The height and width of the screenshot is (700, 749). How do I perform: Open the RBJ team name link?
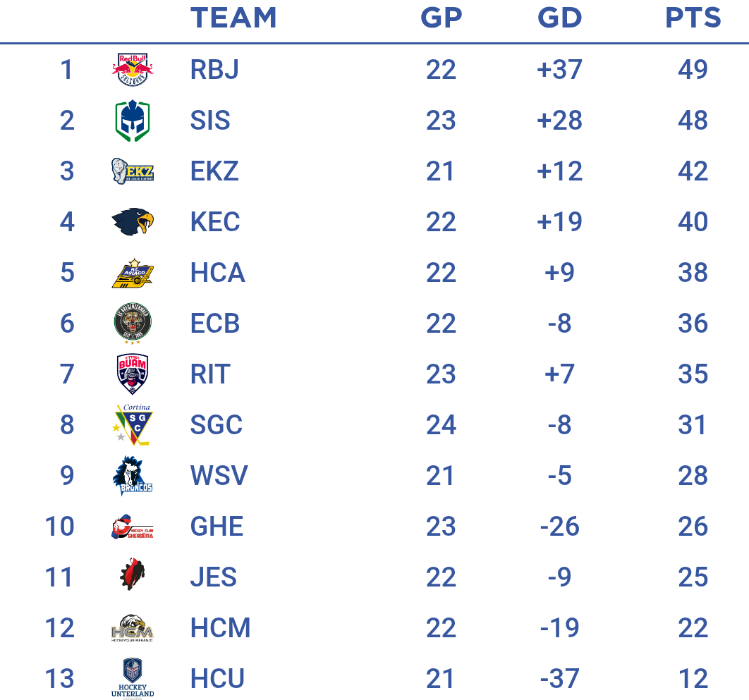[x=214, y=70]
